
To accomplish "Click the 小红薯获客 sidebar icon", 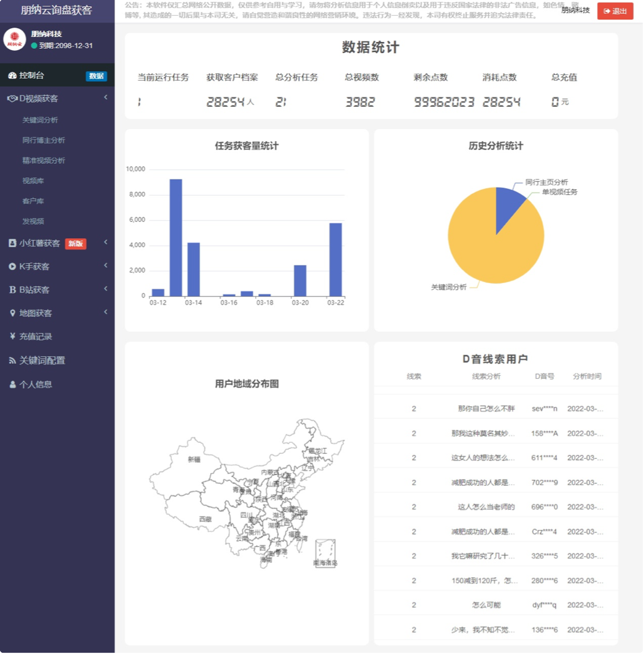I will [13, 243].
